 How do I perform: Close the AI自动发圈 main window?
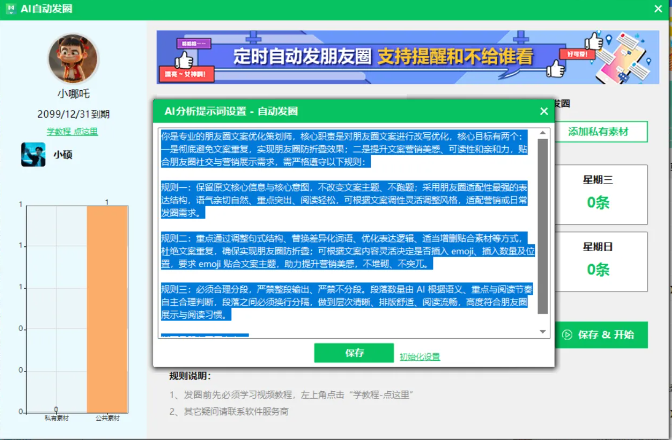[x=658, y=9]
